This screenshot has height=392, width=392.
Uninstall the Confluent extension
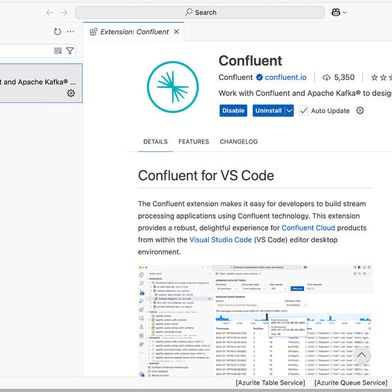click(x=269, y=111)
